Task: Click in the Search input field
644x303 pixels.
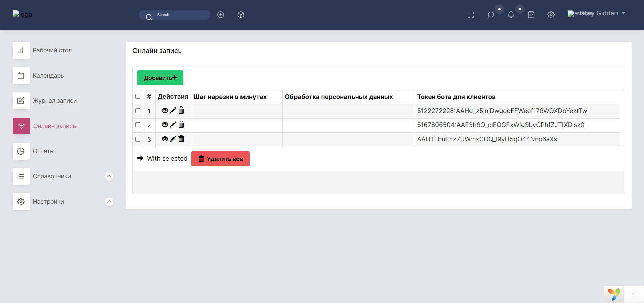Action: point(174,15)
